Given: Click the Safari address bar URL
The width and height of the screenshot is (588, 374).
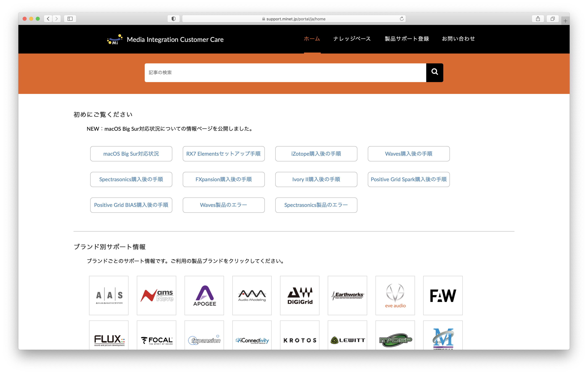Looking at the screenshot, I should click(294, 19).
